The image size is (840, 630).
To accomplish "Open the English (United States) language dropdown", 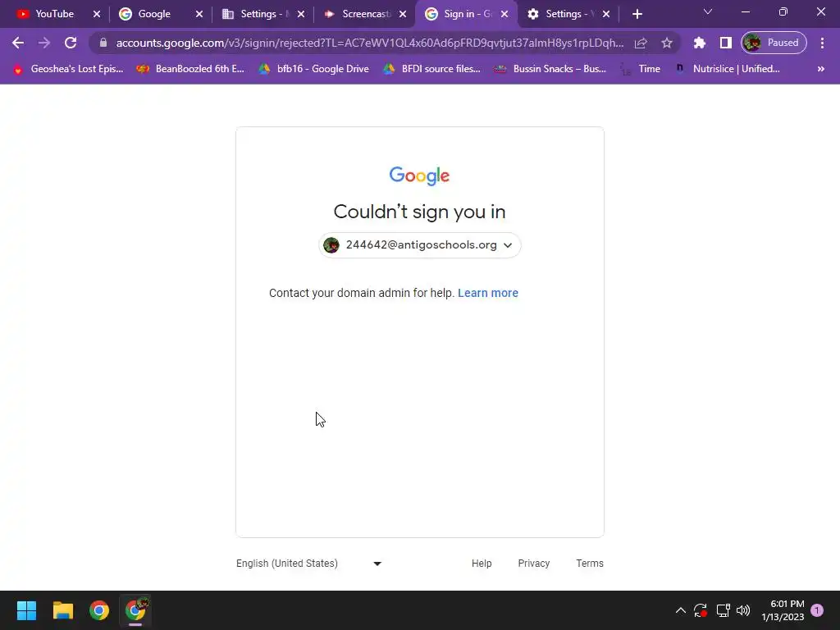I will [309, 563].
